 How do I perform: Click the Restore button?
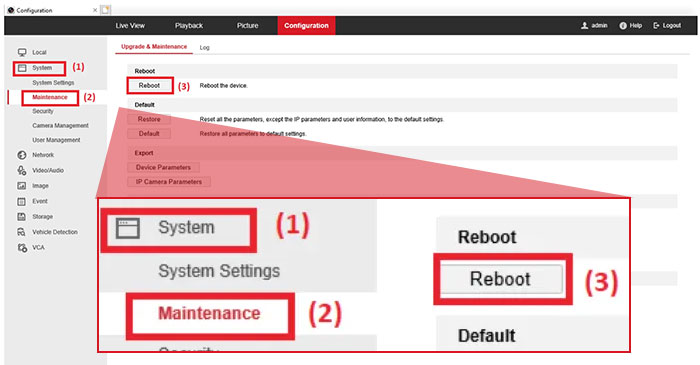149,119
